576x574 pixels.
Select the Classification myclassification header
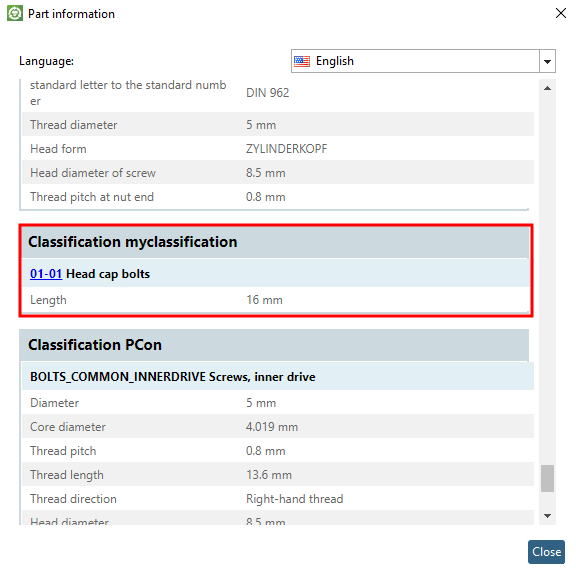(275, 242)
